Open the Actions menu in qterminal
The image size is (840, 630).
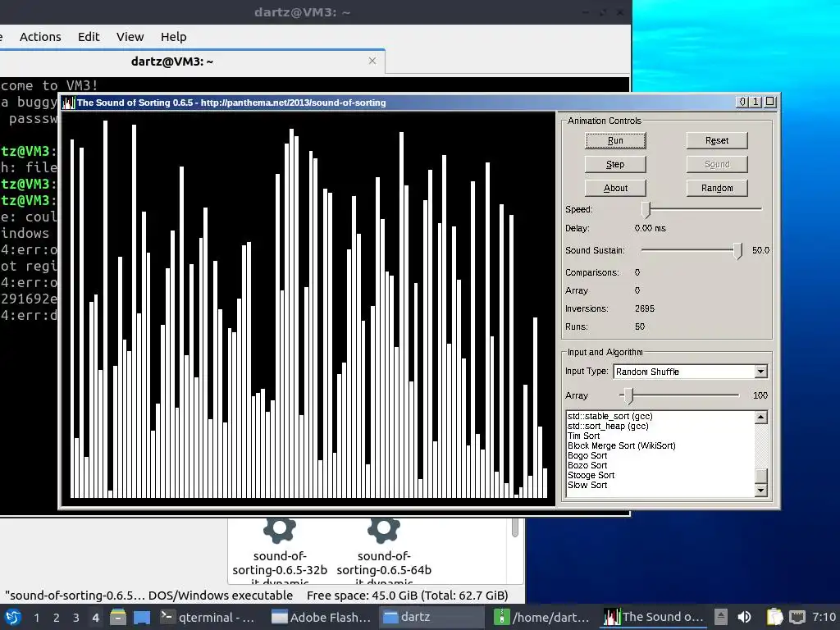pyautogui.click(x=40, y=37)
